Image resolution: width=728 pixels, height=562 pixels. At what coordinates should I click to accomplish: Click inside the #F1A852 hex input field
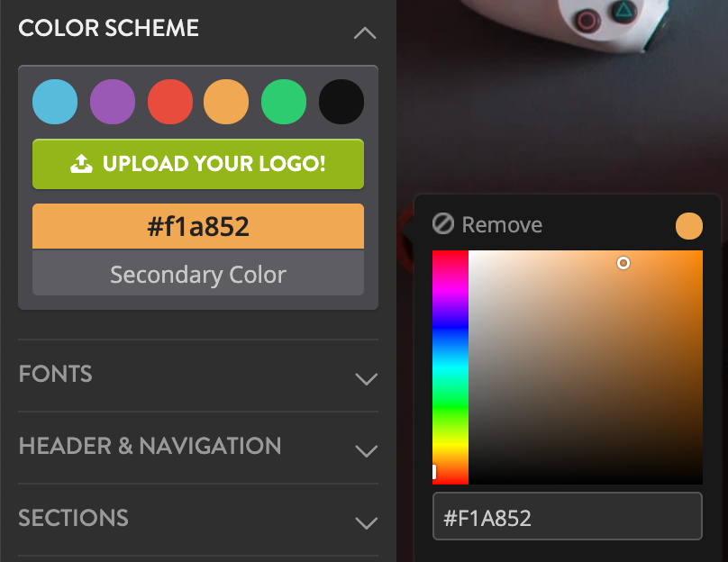coord(568,515)
